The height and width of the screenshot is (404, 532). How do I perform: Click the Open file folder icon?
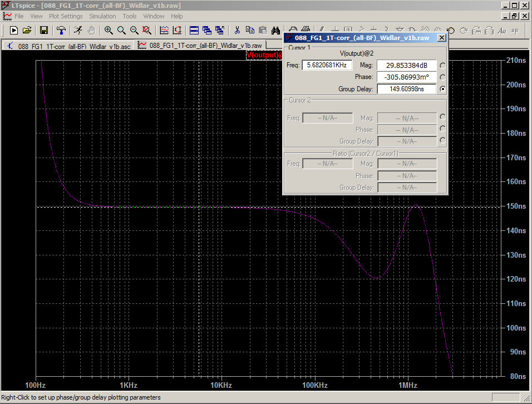(x=27, y=30)
